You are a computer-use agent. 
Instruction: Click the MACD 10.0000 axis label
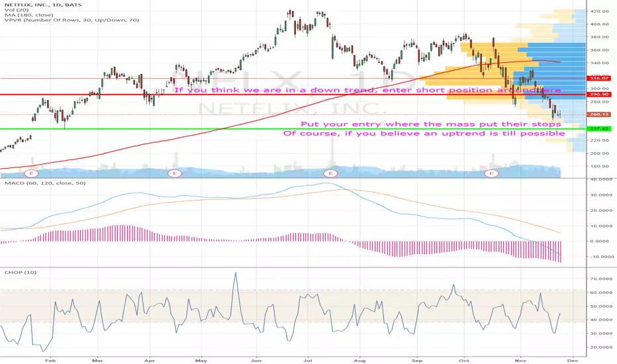click(x=601, y=226)
